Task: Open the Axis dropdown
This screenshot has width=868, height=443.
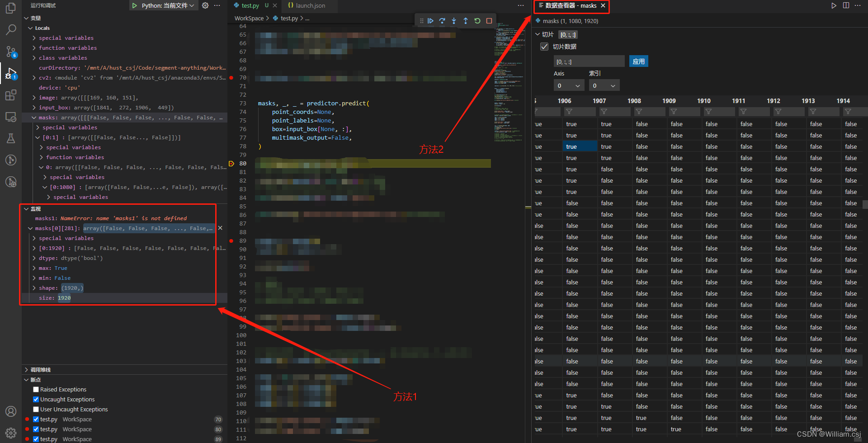Action: 569,85
